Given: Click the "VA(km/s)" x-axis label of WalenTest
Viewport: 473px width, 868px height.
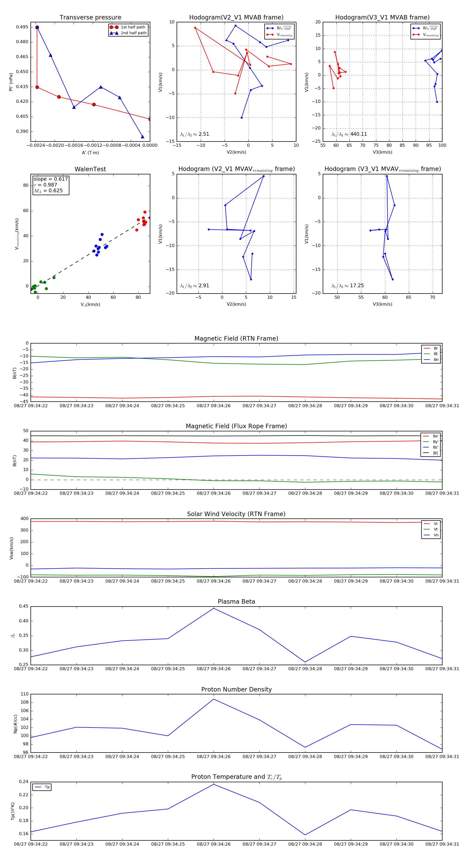Looking at the screenshot, I should pyautogui.click(x=90, y=305).
